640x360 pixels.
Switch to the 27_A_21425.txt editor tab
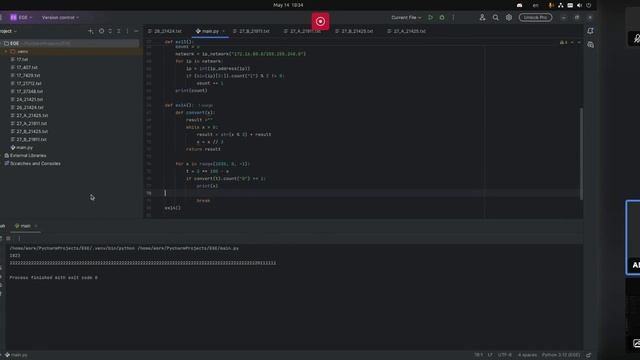406,31
